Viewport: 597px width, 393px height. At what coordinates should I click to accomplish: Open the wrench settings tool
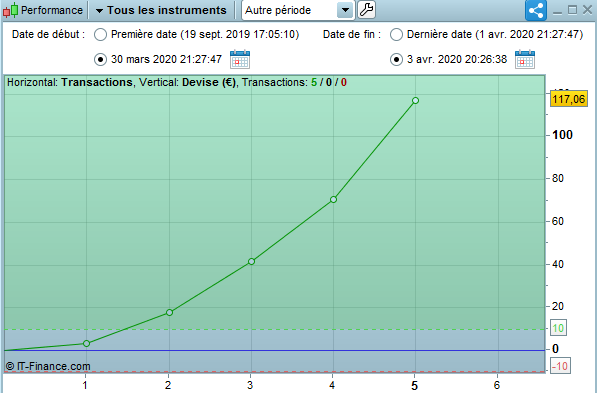point(366,10)
